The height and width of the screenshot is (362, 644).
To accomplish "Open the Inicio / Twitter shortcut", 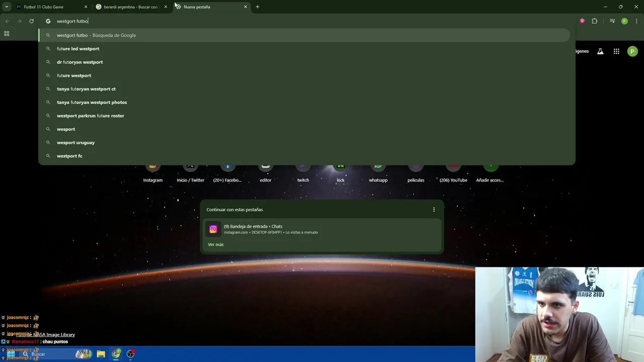I will point(190,173).
